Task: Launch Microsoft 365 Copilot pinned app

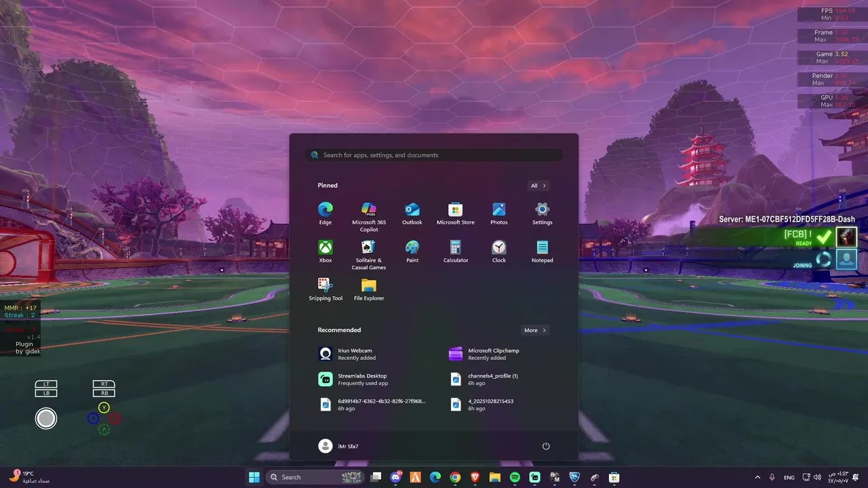Action: 369,217
